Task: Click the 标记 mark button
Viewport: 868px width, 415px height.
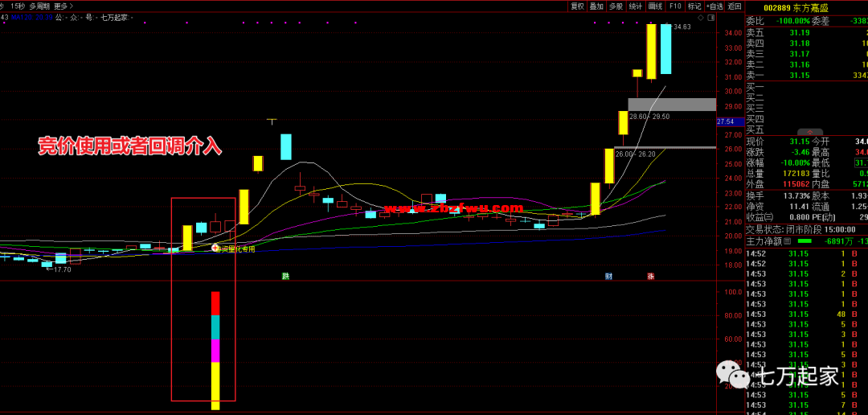Action: click(694, 6)
